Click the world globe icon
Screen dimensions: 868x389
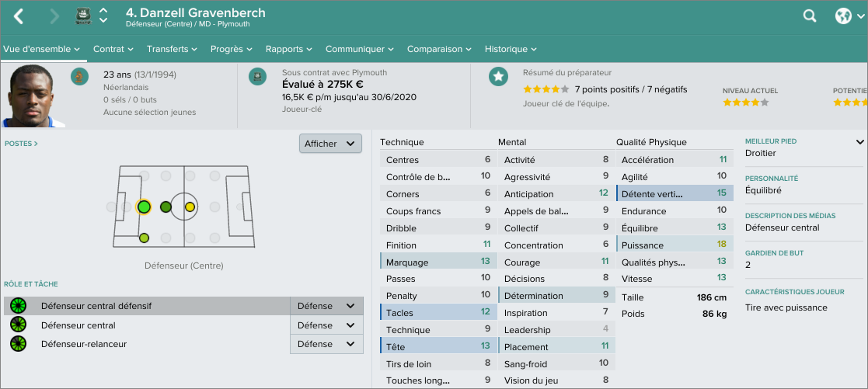click(x=843, y=16)
